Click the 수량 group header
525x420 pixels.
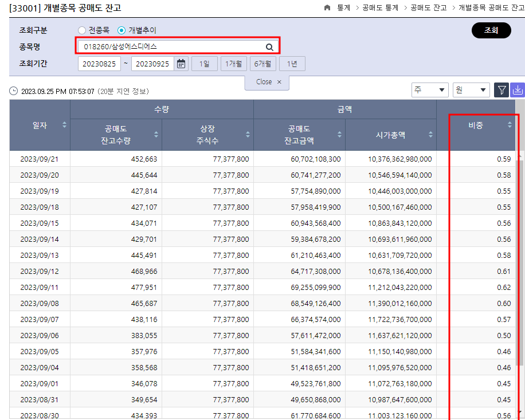pyautogui.click(x=162, y=109)
